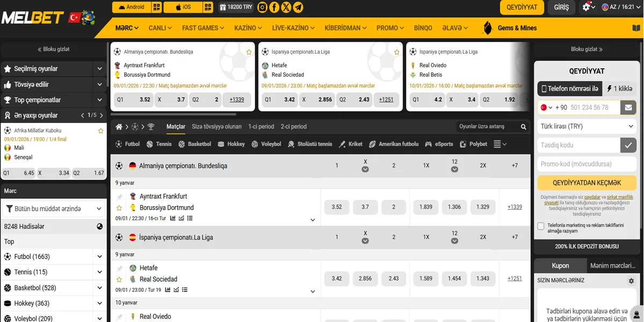Open the Facebook social icon
This screenshot has height=322, width=644.
tap(274, 7)
